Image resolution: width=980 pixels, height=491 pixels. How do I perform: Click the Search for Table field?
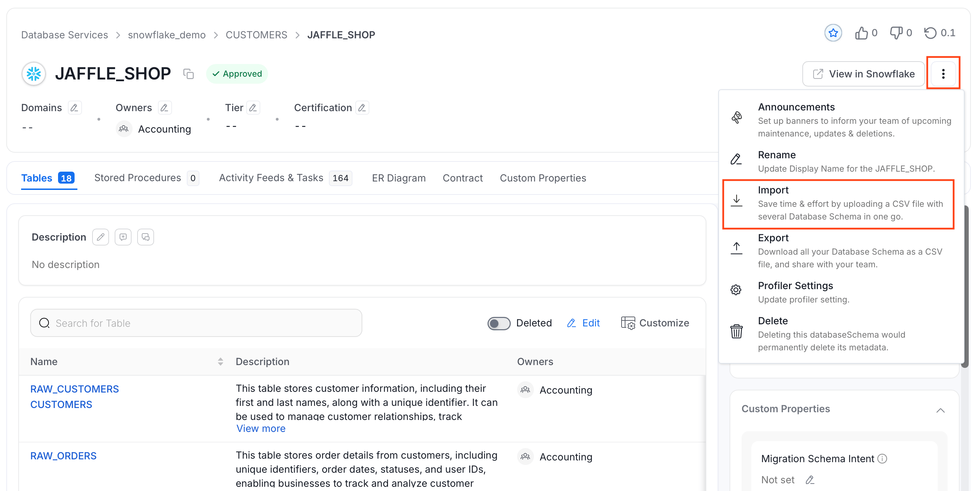point(196,323)
